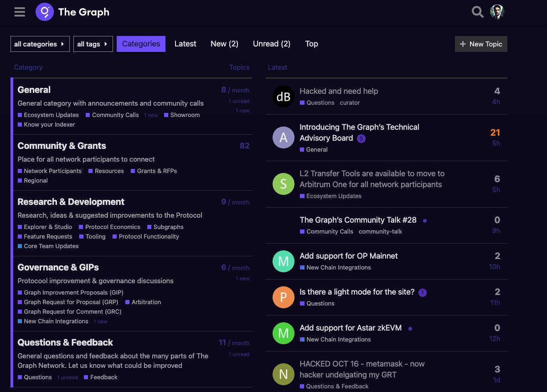547x392 pixels.
Task: Open the Tooling subcategory
Action: pyautogui.click(x=93, y=237)
